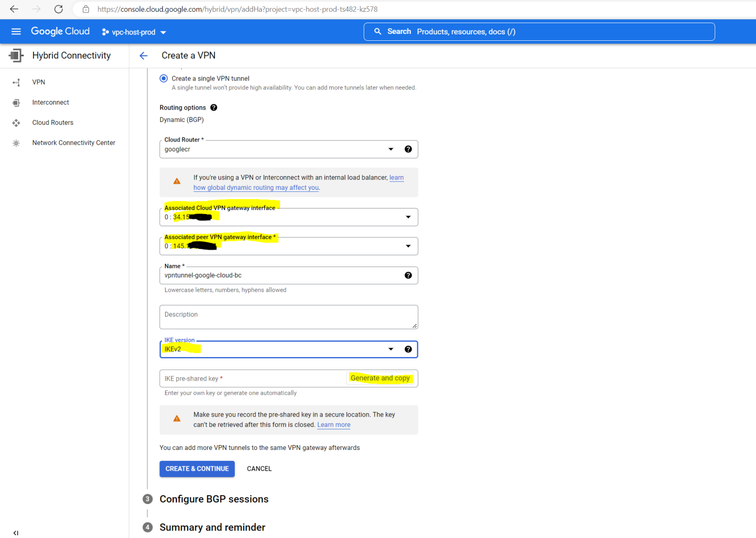Screen dimensions: 756x538
Task: Open the vpc-host-prod project picker
Action: click(133, 32)
